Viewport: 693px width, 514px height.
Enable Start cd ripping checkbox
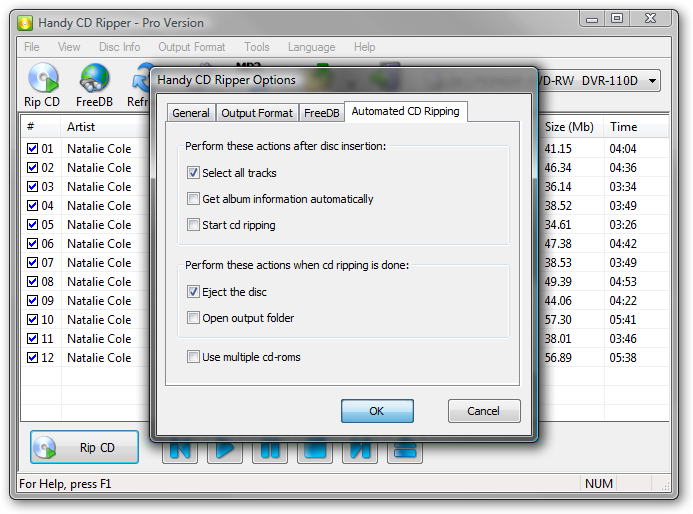193,225
